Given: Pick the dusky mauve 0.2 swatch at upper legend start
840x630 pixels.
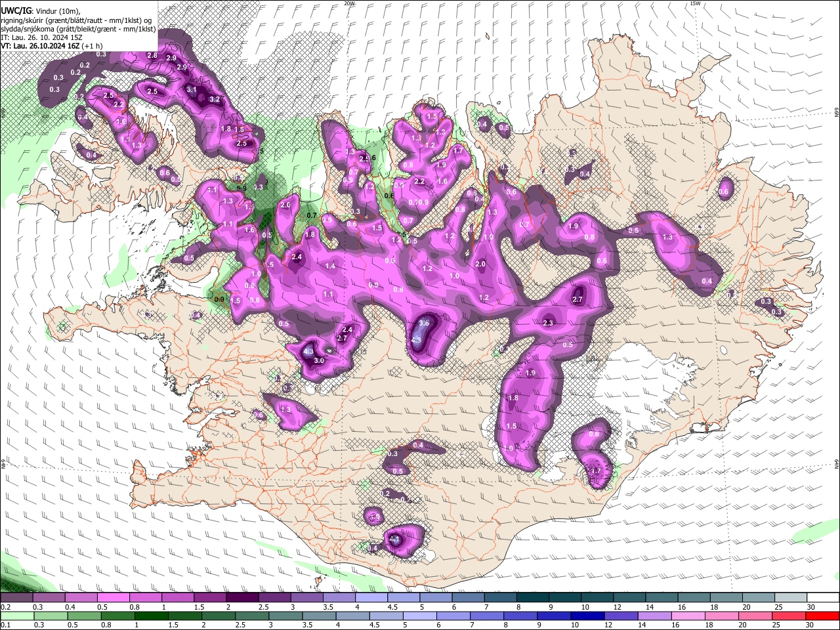Looking at the screenshot, I should click(16, 598).
